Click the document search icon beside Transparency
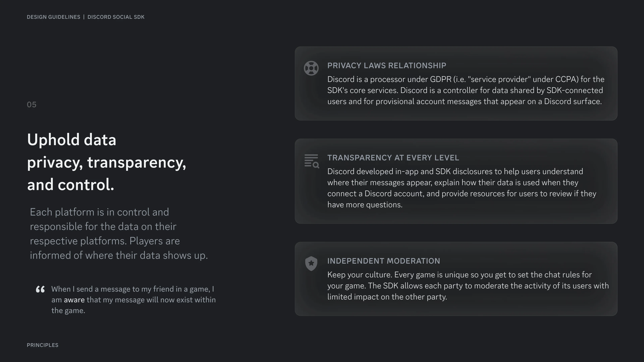The width and height of the screenshot is (644, 362). coord(311,161)
